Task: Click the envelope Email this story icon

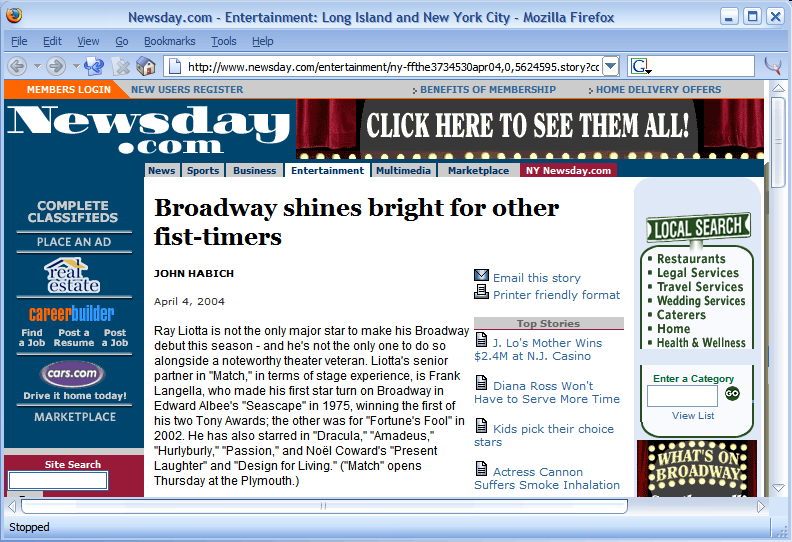Action: pos(481,275)
